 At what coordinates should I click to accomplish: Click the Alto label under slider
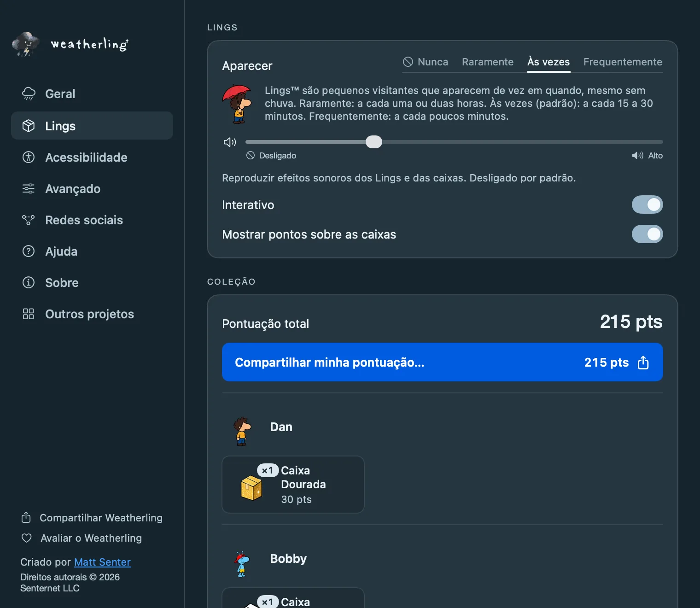pyautogui.click(x=655, y=156)
